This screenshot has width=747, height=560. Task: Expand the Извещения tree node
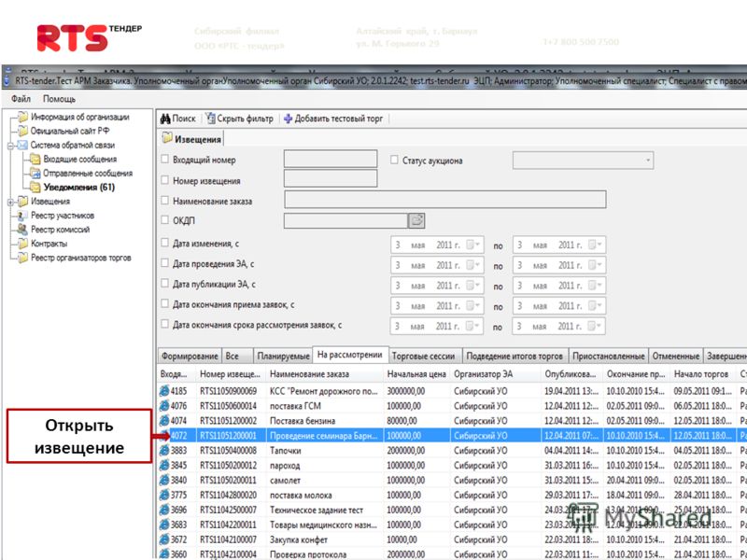click(10, 202)
